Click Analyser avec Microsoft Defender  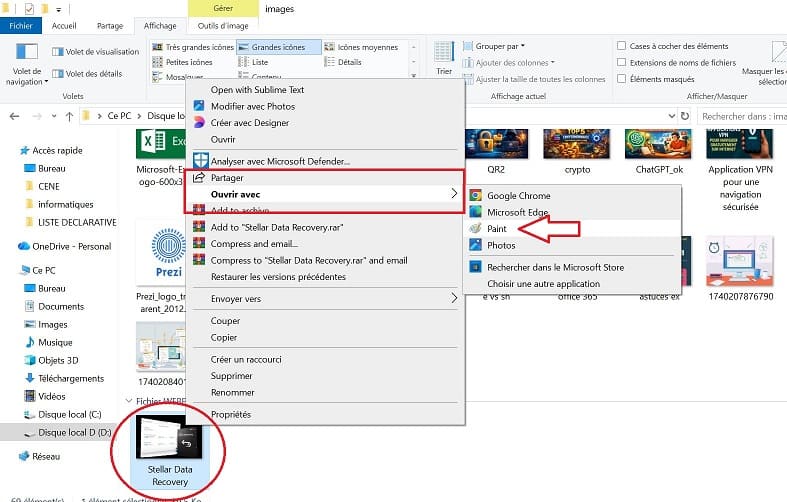click(280, 162)
